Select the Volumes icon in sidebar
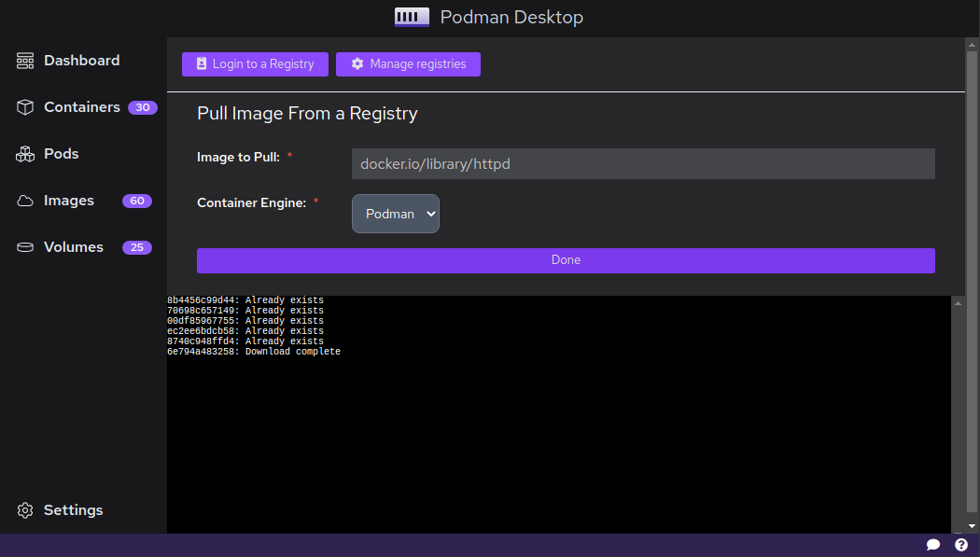This screenshot has height=557, width=980. [x=23, y=246]
